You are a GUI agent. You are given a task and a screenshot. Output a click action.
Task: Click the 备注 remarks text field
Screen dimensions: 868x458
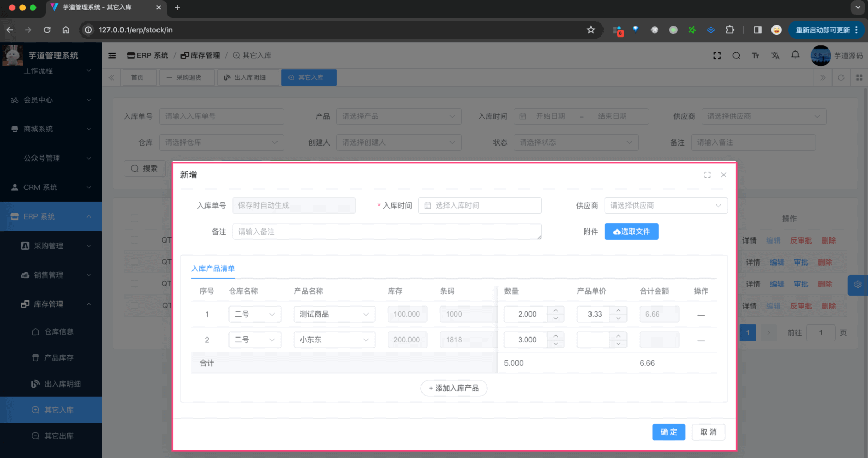(387, 232)
